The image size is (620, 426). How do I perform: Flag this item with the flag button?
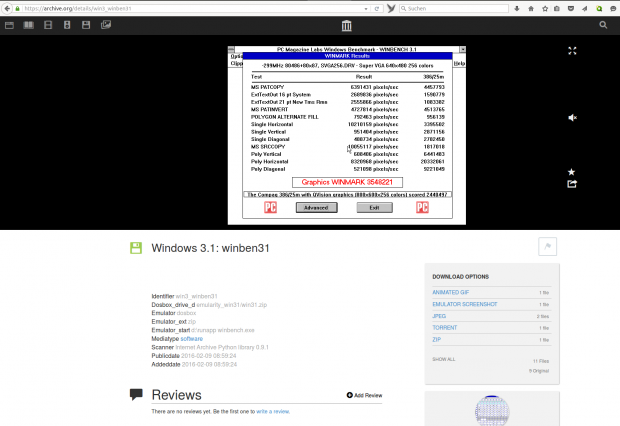point(547,246)
